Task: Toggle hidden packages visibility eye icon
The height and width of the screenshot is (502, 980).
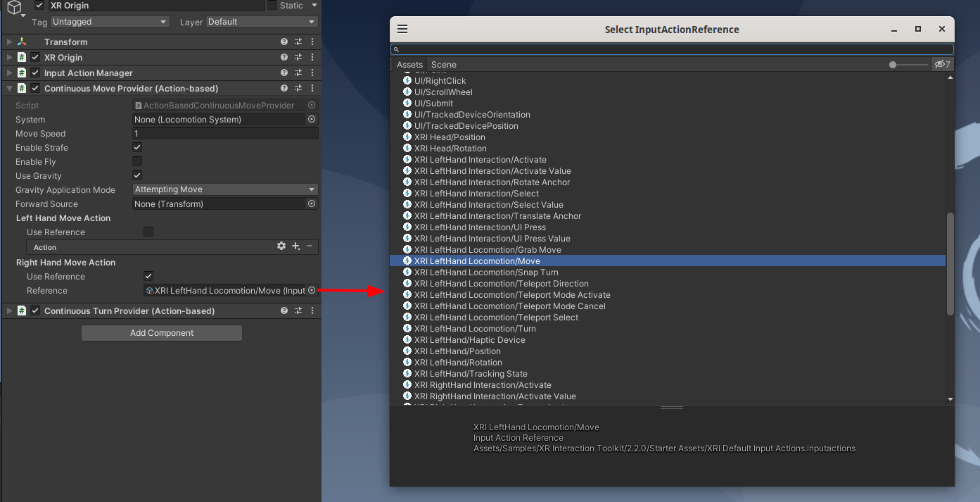Action: 942,65
